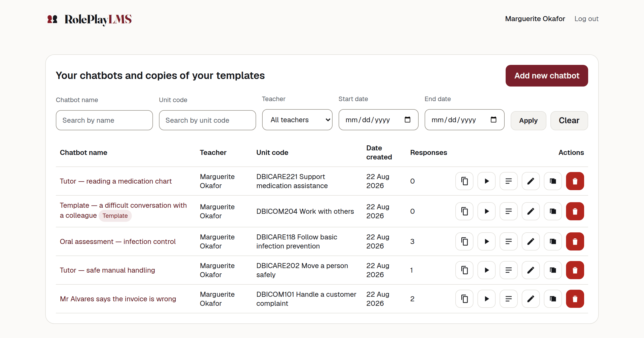Image resolution: width=644 pixels, height=338 pixels.
Task: Open lines icon for Mr Alvares chatbot
Action: point(509,299)
